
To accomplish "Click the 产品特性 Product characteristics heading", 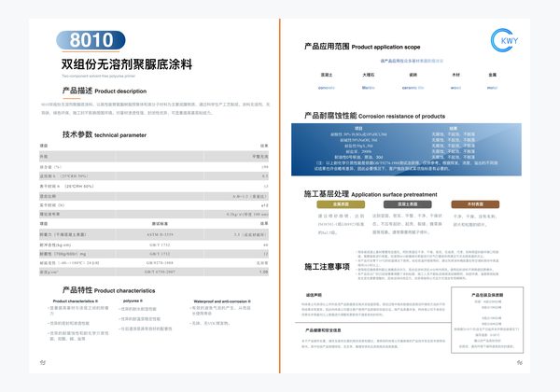I will click(108, 290).
